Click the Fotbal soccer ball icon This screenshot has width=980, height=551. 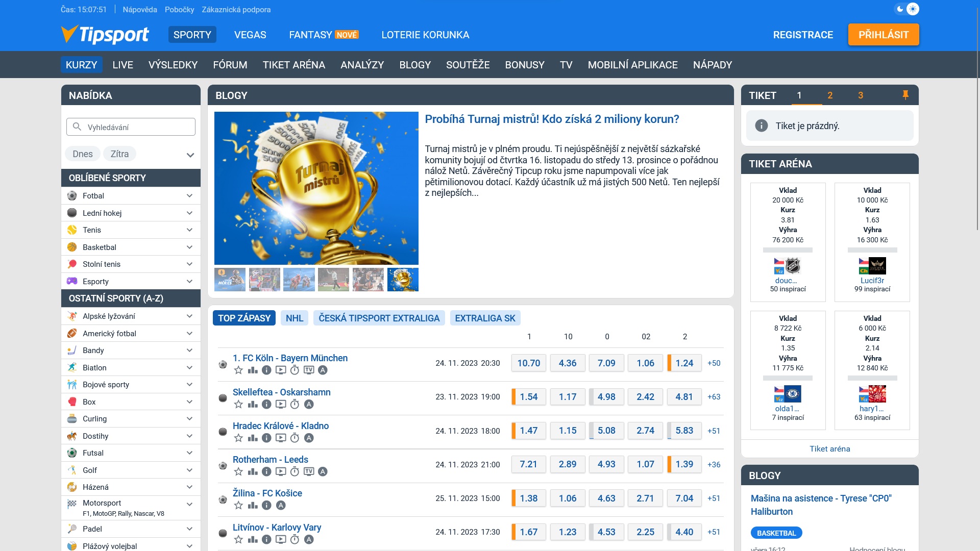pos(72,196)
